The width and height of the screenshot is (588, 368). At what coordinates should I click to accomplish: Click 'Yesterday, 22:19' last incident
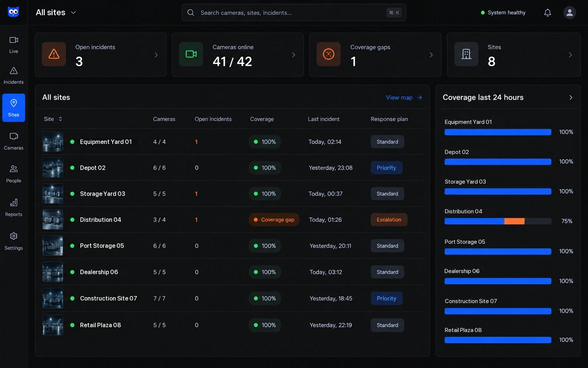tap(331, 325)
